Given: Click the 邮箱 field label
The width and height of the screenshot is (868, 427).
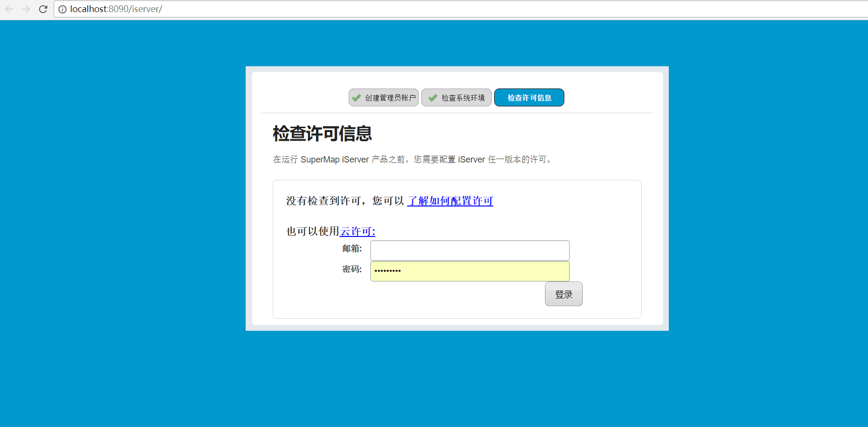Looking at the screenshot, I should coord(352,249).
